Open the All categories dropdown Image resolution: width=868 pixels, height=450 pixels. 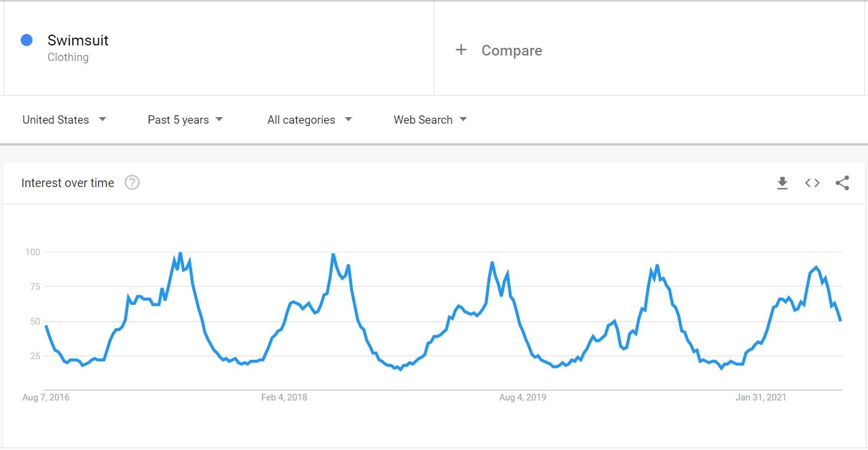pyautogui.click(x=309, y=120)
